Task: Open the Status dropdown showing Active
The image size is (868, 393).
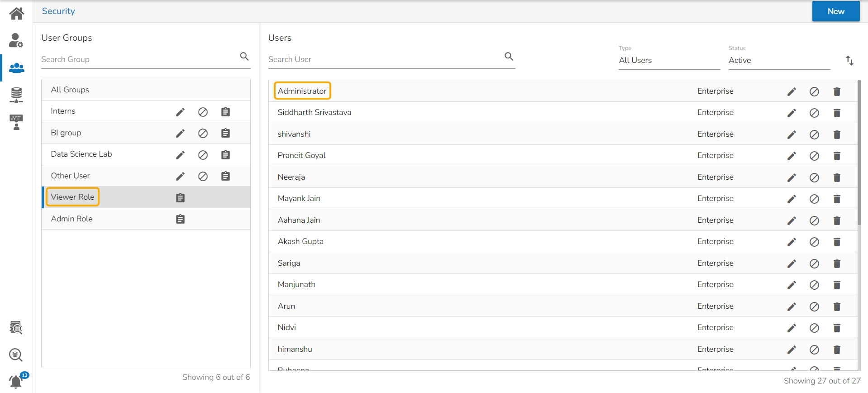Action: point(778,60)
